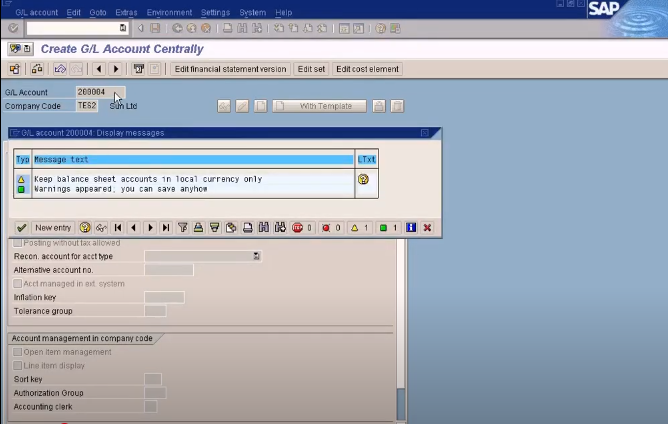
Task: Click the green checkmark Continue icon in messages dialog
Action: pos(21,228)
